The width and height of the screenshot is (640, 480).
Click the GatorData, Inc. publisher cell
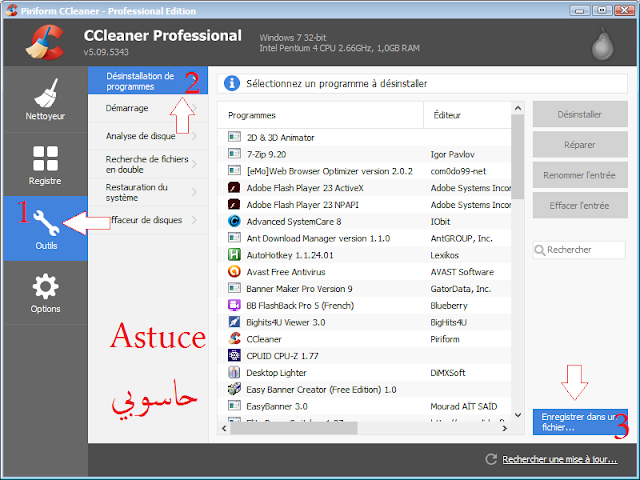coord(460,289)
